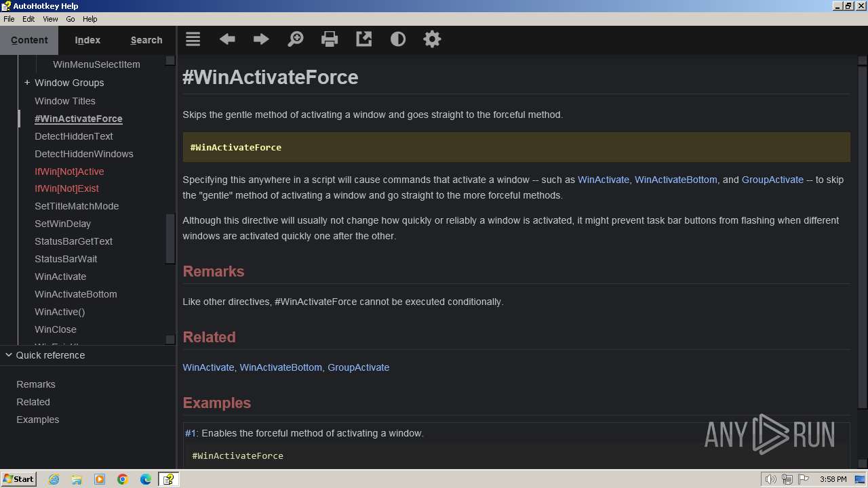Image resolution: width=868 pixels, height=488 pixels.
Task: Open the media player taskbar icon
Action: (x=100, y=479)
